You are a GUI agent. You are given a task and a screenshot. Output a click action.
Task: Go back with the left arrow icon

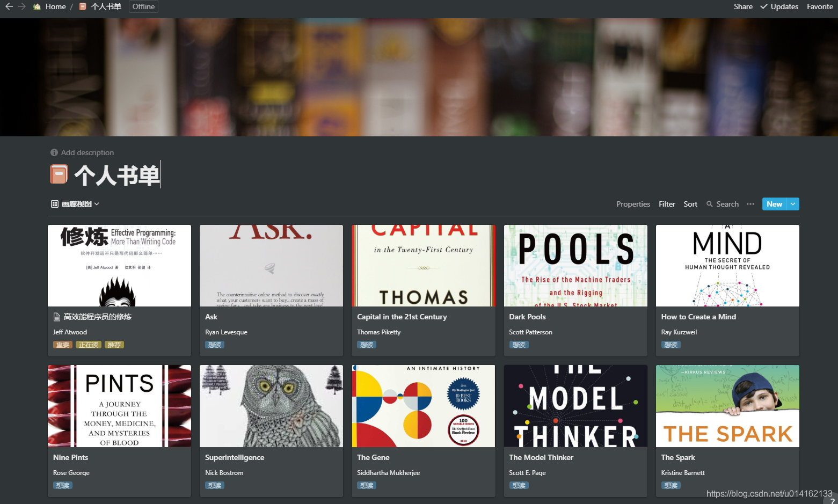pos(9,6)
